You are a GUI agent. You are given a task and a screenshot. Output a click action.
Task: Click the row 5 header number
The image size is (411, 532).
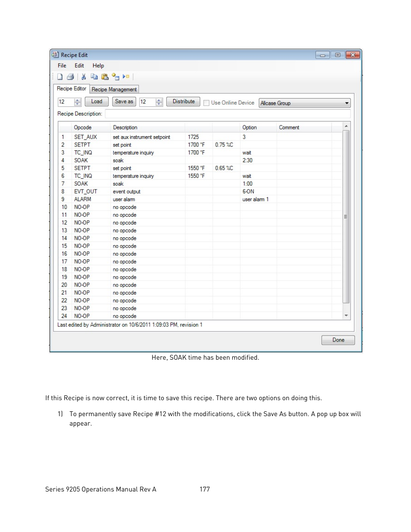coord(63,168)
